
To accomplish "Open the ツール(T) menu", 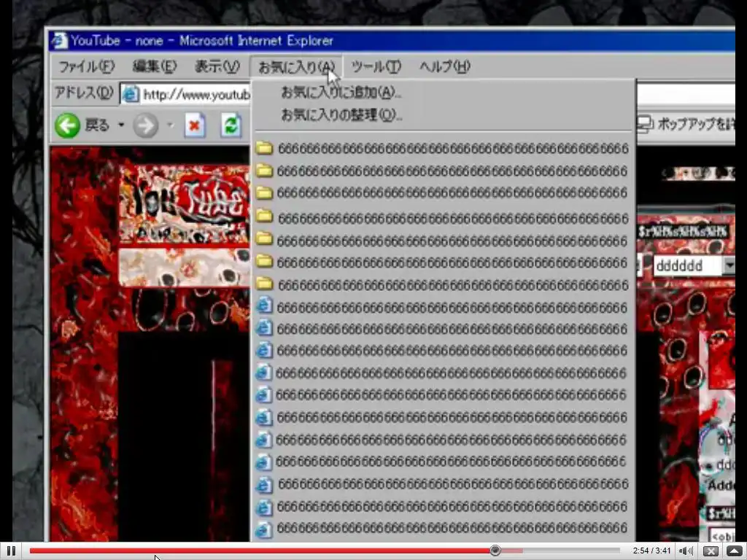I will pos(376,66).
